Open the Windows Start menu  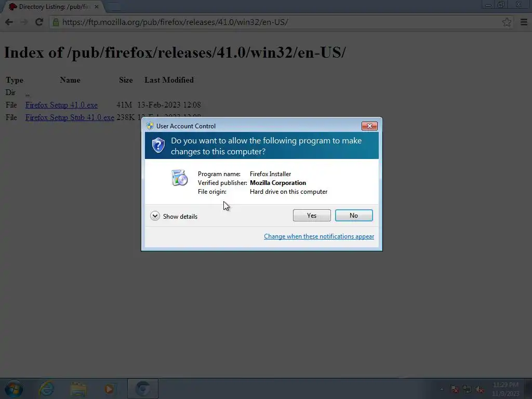14,389
